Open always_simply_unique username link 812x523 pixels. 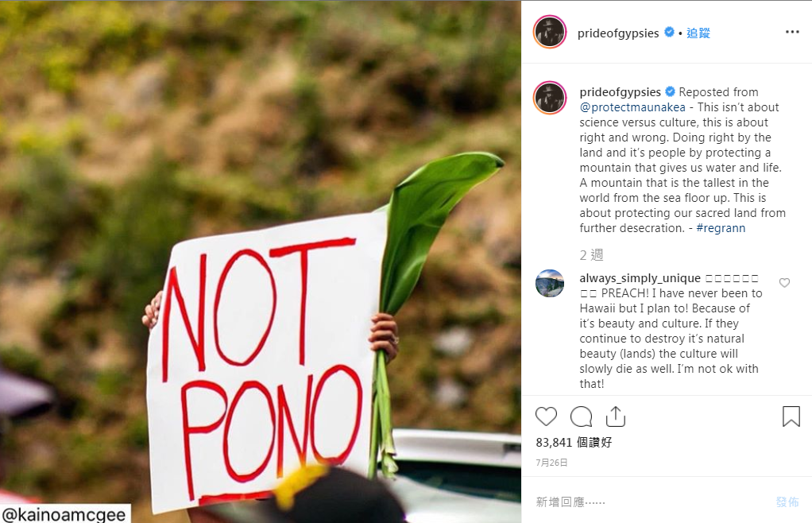click(x=640, y=278)
